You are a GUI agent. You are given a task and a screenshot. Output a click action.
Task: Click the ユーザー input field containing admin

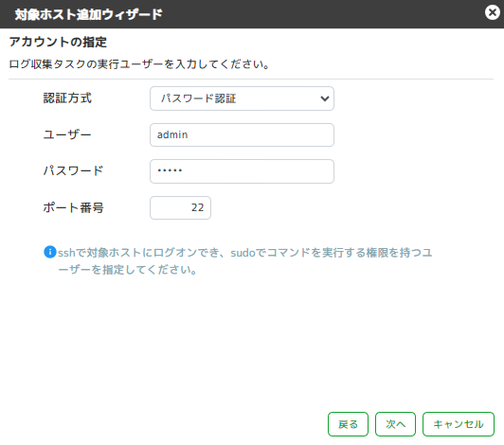coord(242,135)
